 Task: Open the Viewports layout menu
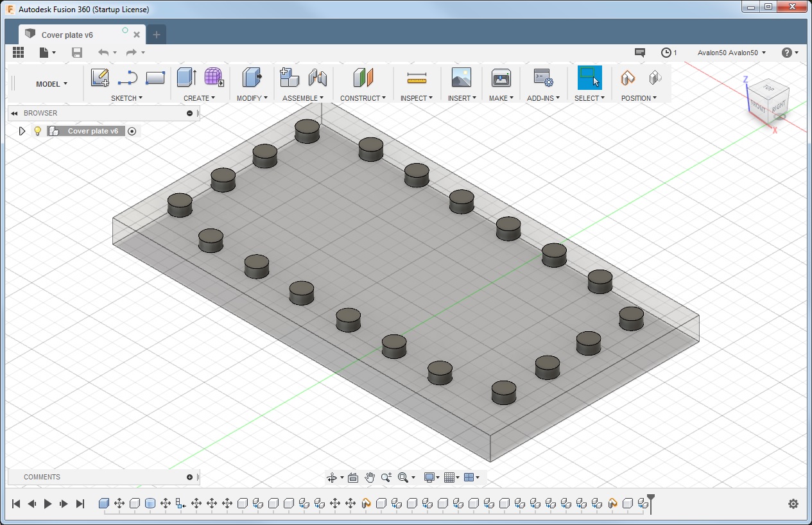click(x=472, y=478)
